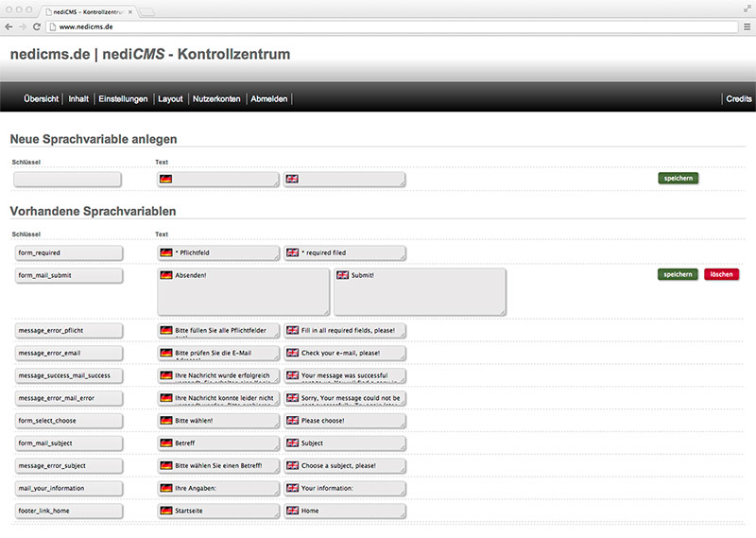Open the Layout menu item
This screenshot has height=538, width=756.
pyautogui.click(x=170, y=99)
